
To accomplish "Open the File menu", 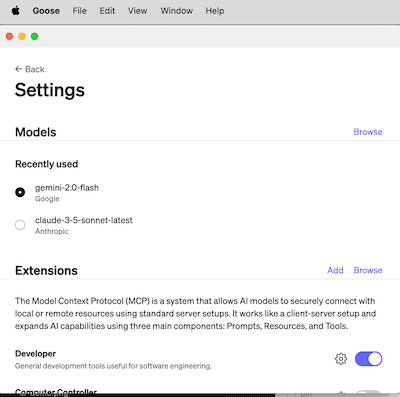I will (x=79, y=11).
